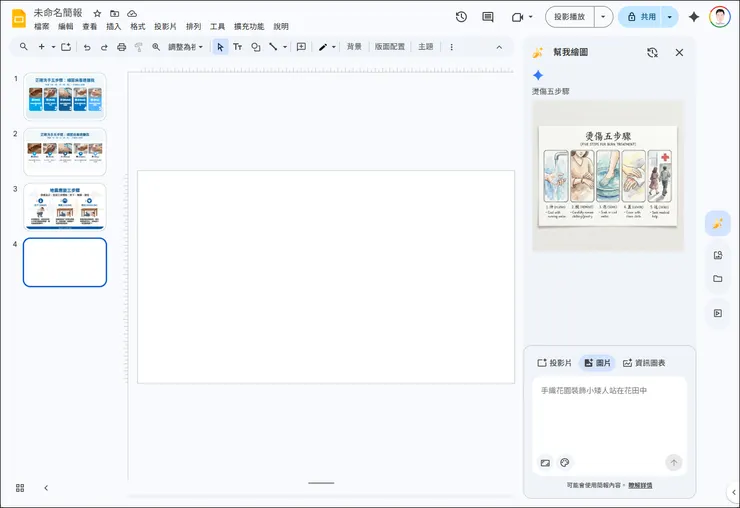Viewport: 740px width, 508px height.
Task: Expand the side panel bottom-right chevron
Action: (733, 492)
